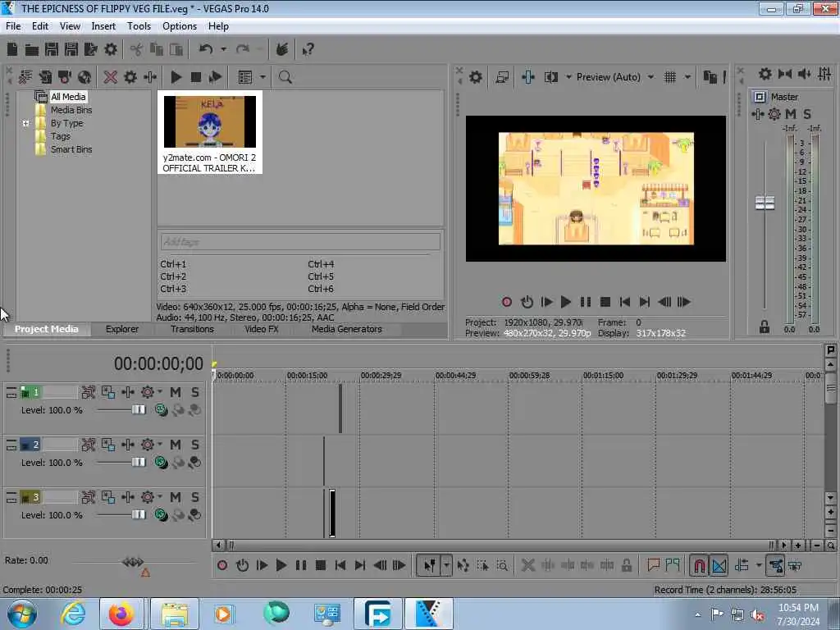The image size is (840, 630).
Task: Solo track 3
Action: click(195, 497)
